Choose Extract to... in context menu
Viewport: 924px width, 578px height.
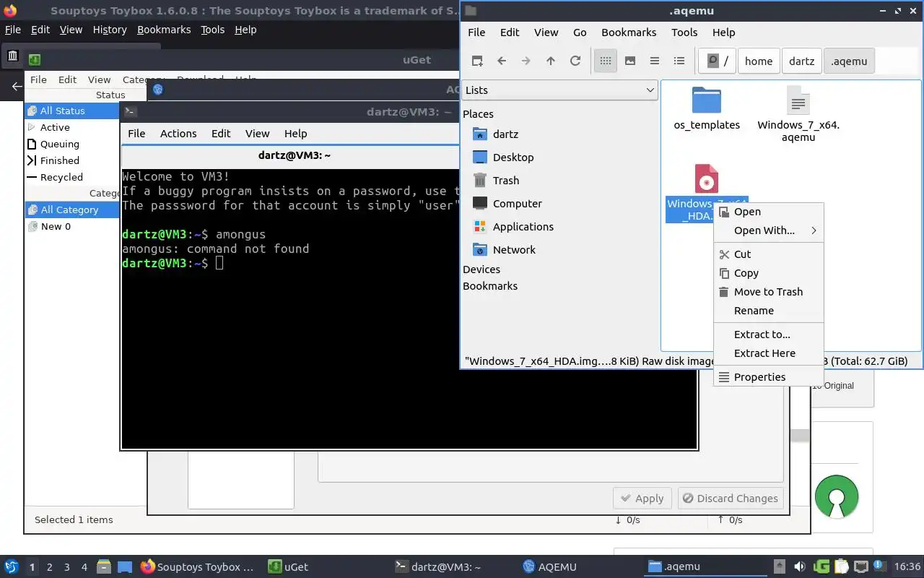[769, 335]
